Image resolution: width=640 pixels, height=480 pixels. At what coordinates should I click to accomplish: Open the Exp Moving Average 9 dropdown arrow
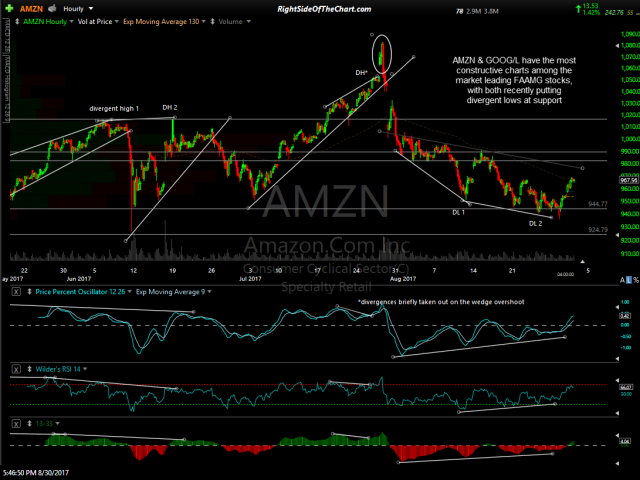click(x=209, y=292)
